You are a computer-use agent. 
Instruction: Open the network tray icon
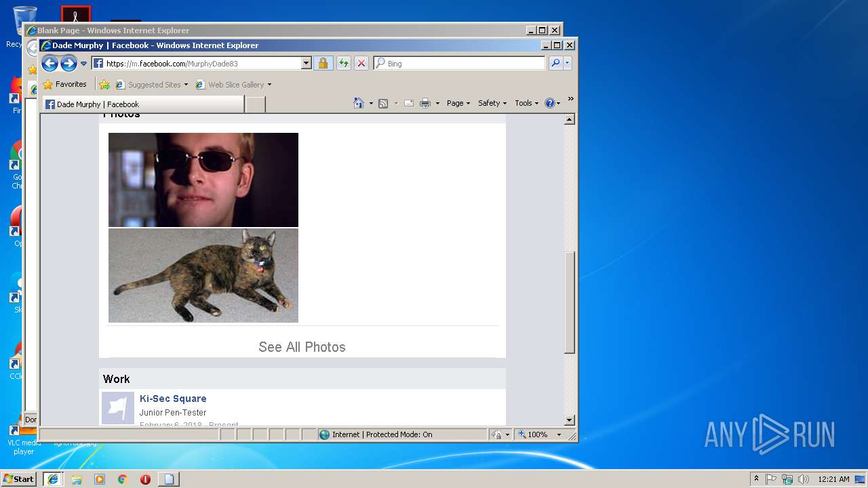coord(787,479)
